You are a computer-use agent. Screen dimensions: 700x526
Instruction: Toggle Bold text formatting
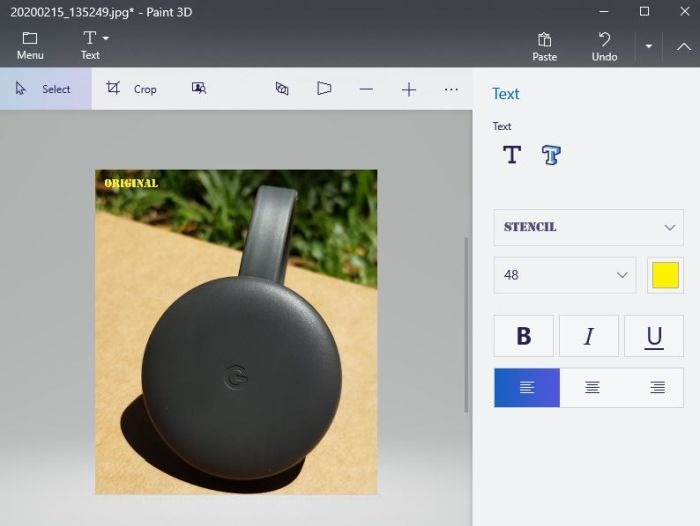click(523, 336)
